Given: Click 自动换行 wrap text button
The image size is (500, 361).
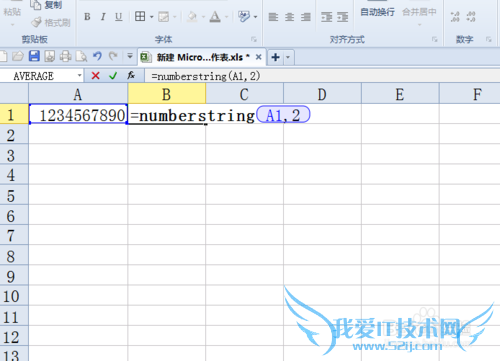Looking at the screenshot, I should (x=377, y=12).
